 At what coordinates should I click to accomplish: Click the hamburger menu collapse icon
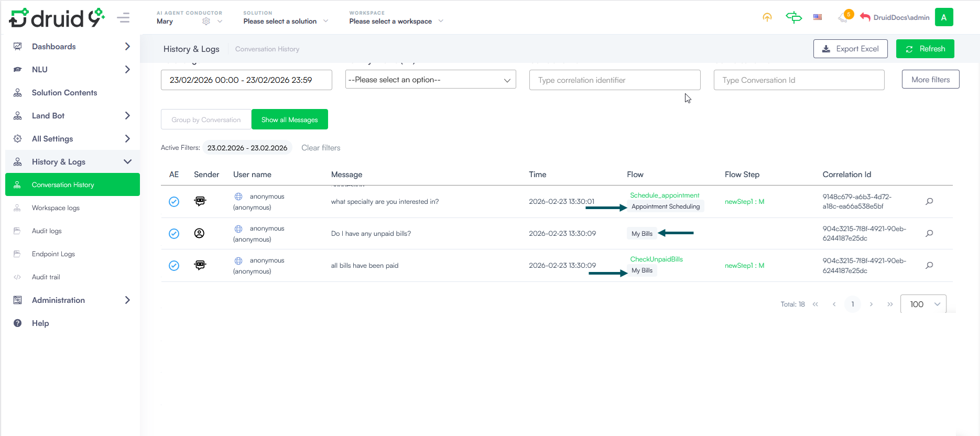point(123,18)
